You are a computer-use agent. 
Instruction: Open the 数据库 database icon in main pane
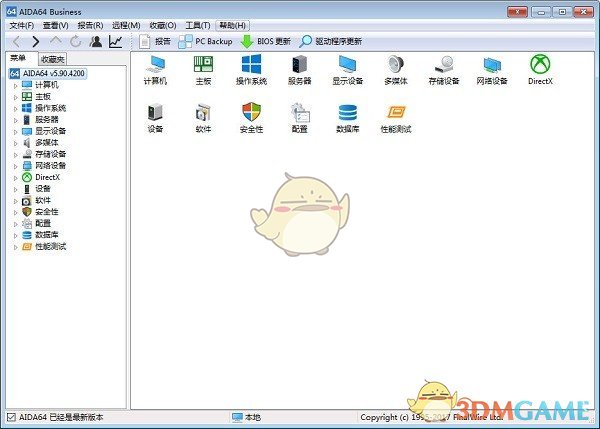point(347,118)
